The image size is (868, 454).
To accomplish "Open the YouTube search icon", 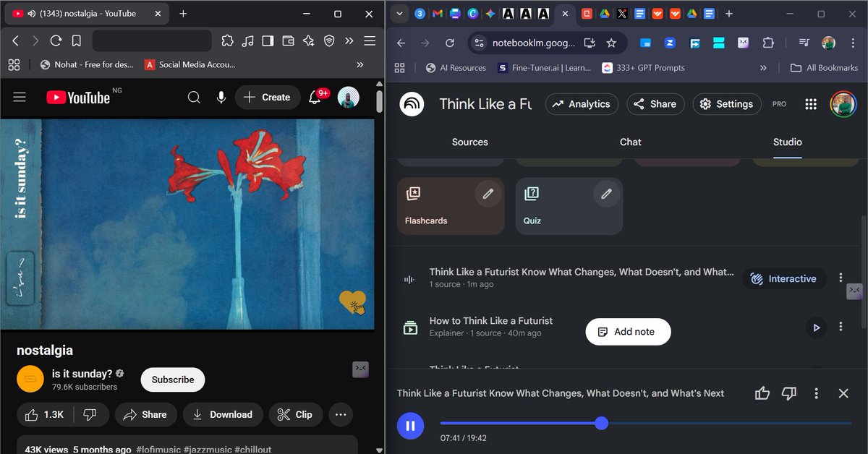I will (x=194, y=97).
